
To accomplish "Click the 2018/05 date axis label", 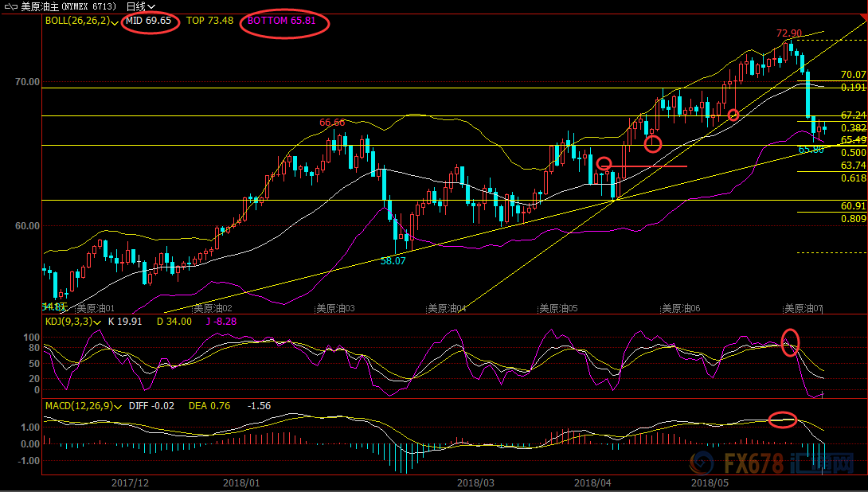I will [710, 483].
